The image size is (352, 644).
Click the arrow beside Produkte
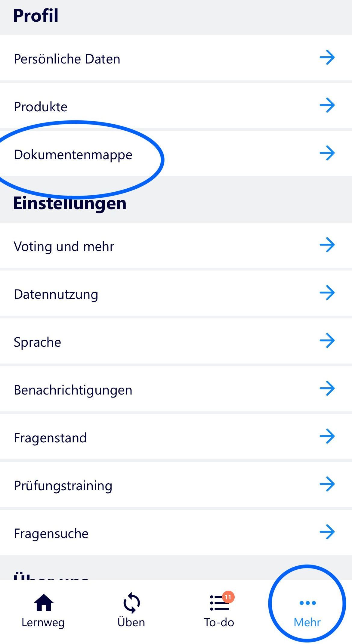pos(327,105)
